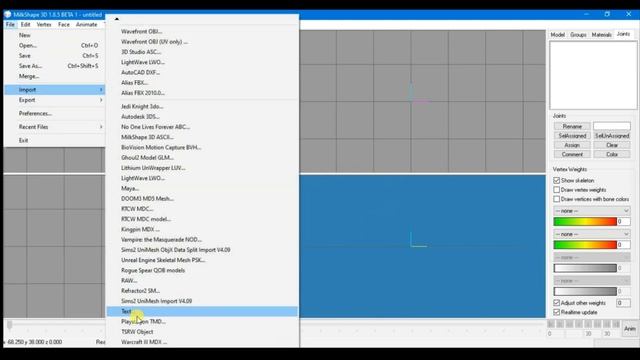
Task: Choose New in the File menu
Action: tap(54, 35)
